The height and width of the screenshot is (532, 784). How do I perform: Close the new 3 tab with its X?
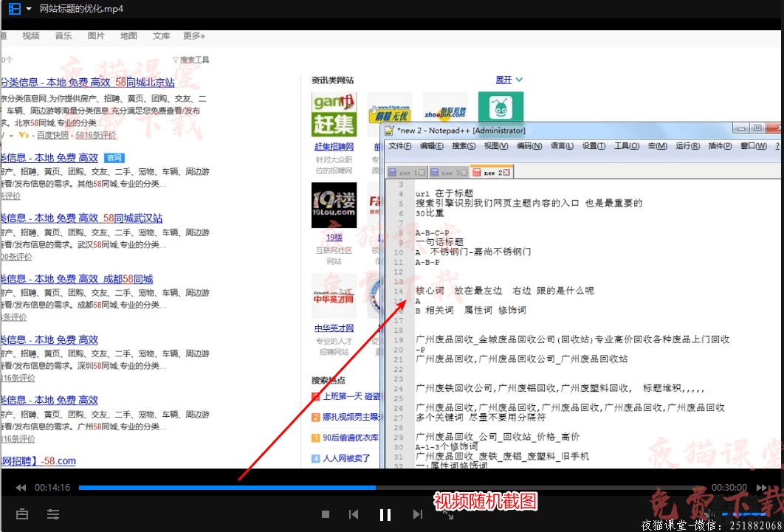pyautogui.click(x=464, y=173)
